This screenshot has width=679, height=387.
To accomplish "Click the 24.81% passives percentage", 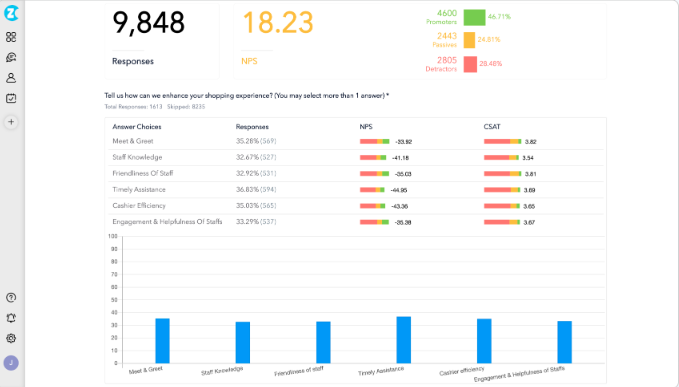I will tap(489, 39).
